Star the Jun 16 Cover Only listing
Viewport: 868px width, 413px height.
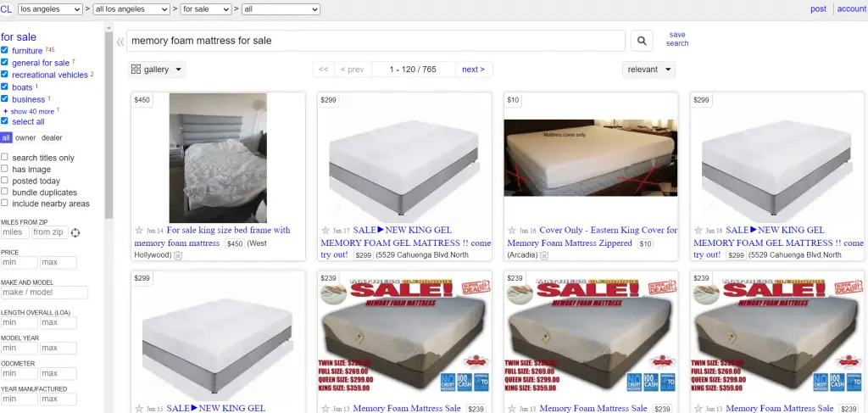coord(512,231)
